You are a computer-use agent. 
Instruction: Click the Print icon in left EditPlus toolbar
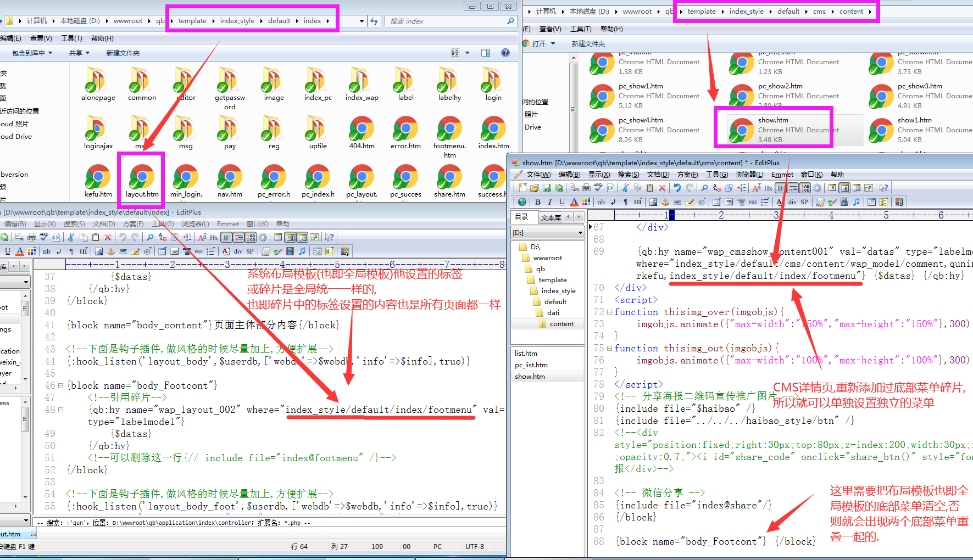(32, 237)
